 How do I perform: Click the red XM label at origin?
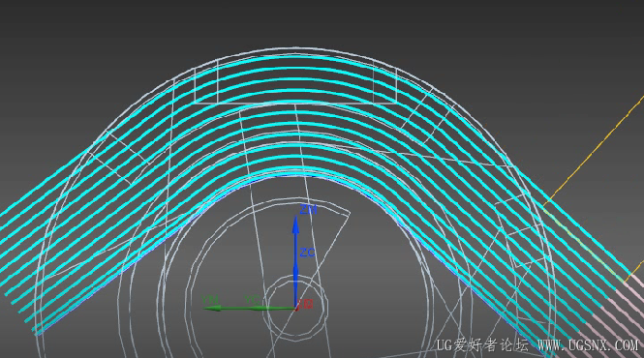click(x=306, y=304)
